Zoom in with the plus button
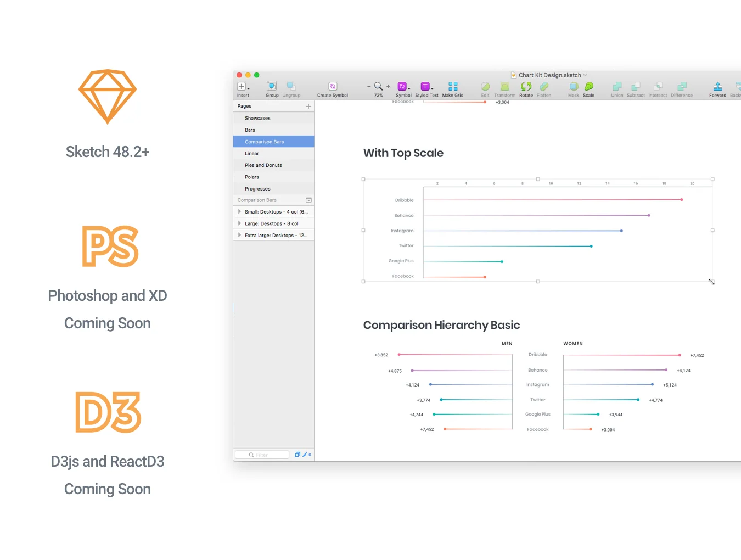Screen dimensions: 741x560 [388, 86]
